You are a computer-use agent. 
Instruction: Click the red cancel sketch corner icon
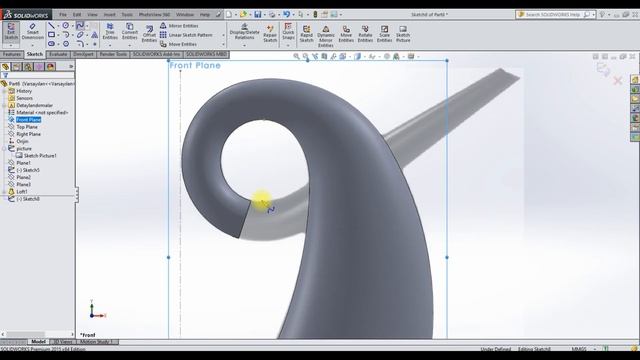tap(618, 81)
